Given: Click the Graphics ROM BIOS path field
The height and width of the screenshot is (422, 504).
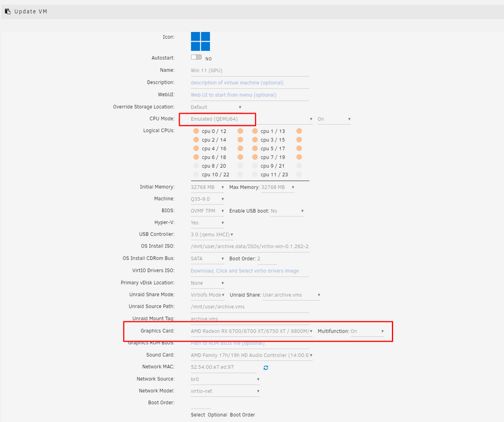Looking at the screenshot, I should tap(250, 344).
